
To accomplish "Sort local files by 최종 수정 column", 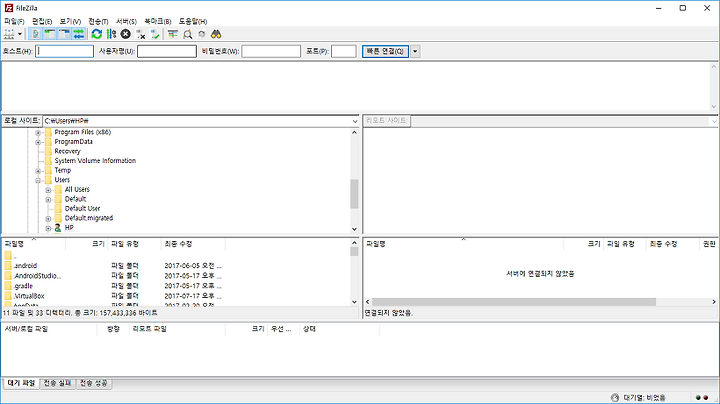I will click(x=193, y=244).
